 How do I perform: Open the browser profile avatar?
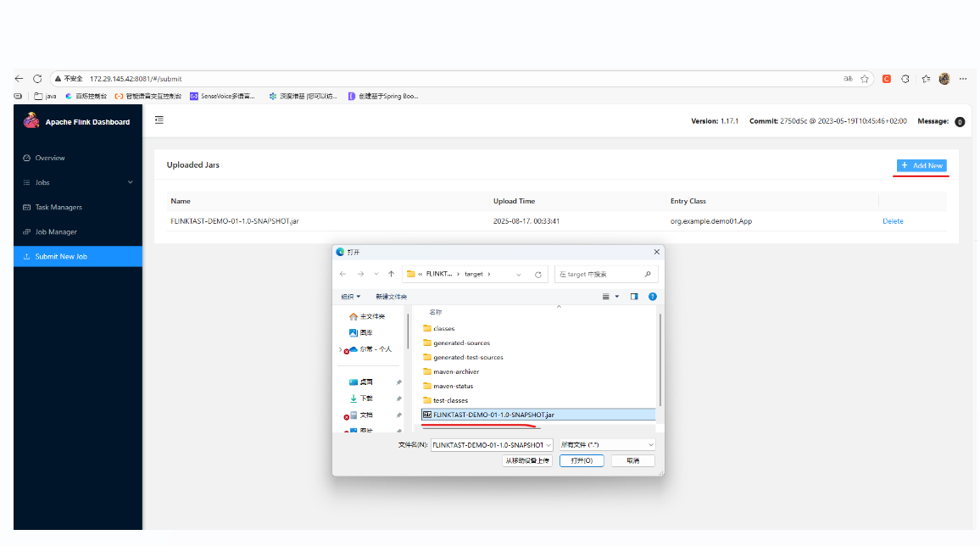pos(944,79)
